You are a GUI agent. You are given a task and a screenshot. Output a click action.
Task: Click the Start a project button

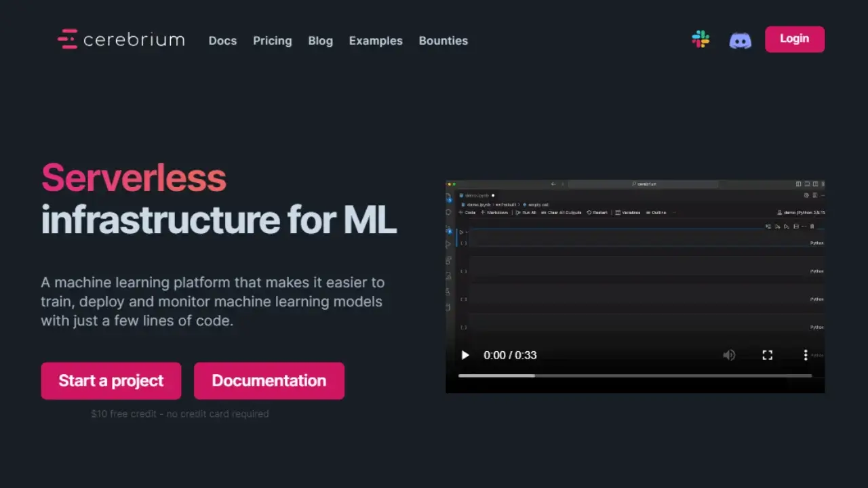pos(111,381)
